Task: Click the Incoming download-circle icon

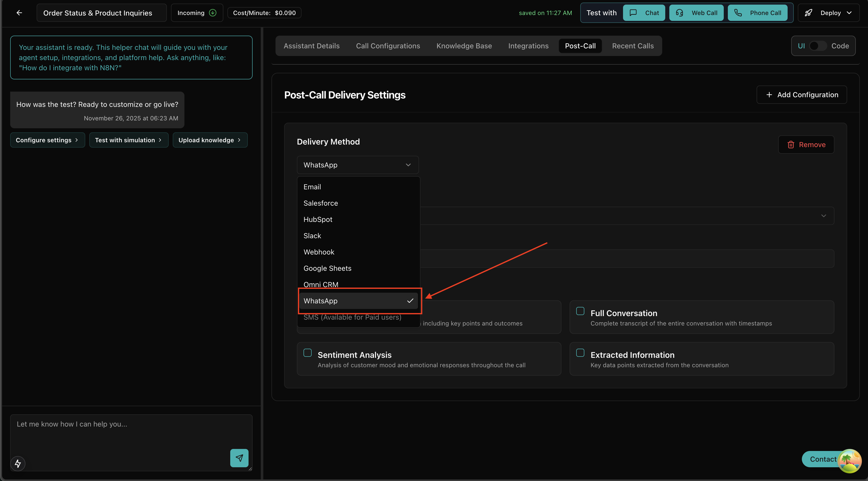Action: tap(213, 13)
